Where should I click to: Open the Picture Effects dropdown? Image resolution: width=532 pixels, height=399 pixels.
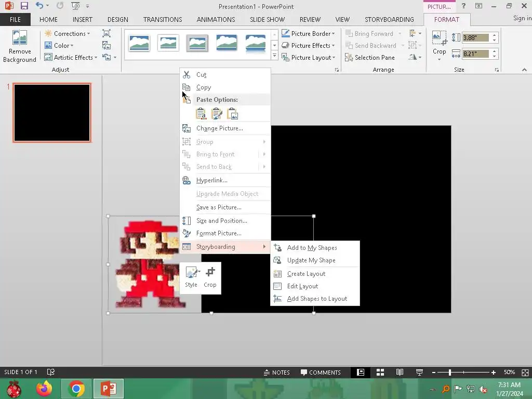pyautogui.click(x=308, y=46)
